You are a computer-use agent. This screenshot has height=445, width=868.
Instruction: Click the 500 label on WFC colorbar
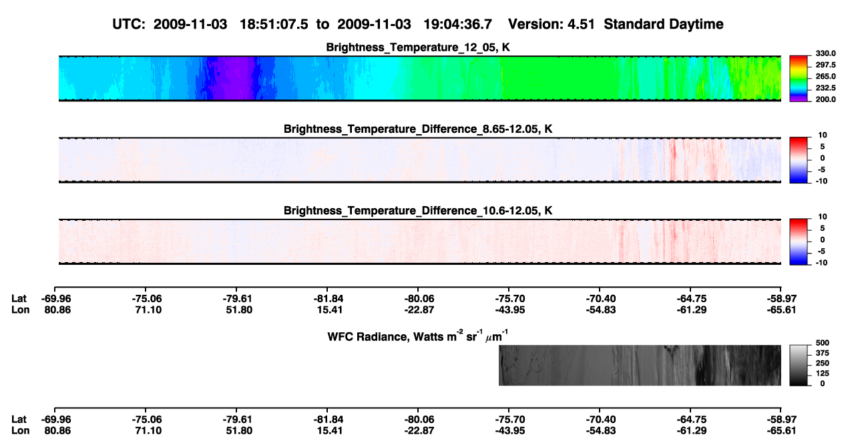coord(821,343)
